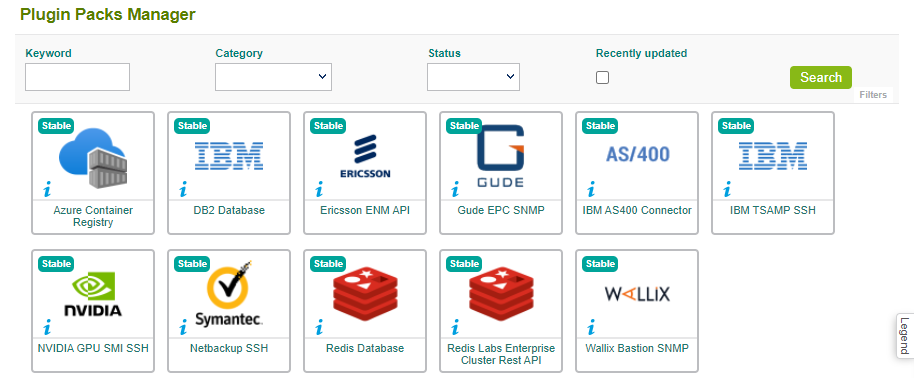Click the Ericsson logo
The image size is (914, 378).
click(x=365, y=156)
